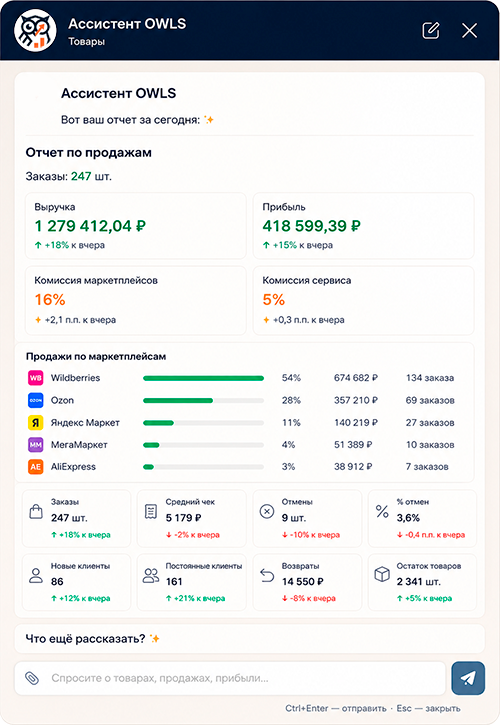The image size is (500, 725).
Task: Click the Яндекс Маркет logo icon
Action: point(36,422)
